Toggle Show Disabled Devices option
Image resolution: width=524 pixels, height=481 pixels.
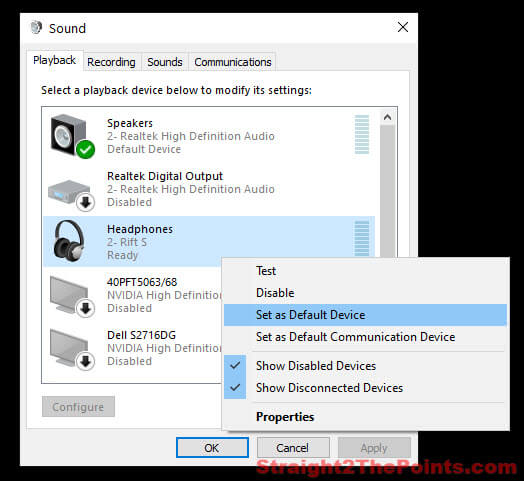tap(365, 366)
